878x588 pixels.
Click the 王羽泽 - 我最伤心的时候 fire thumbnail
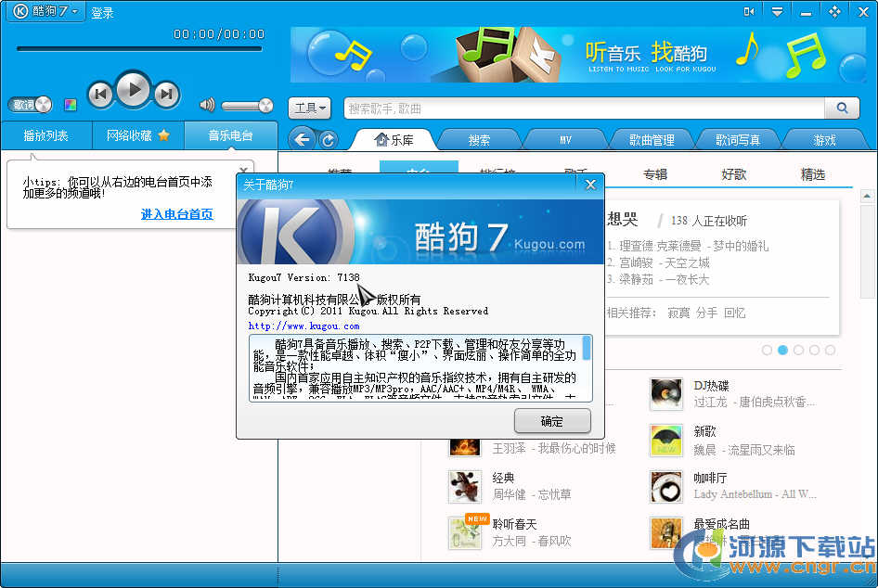[465, 447]
